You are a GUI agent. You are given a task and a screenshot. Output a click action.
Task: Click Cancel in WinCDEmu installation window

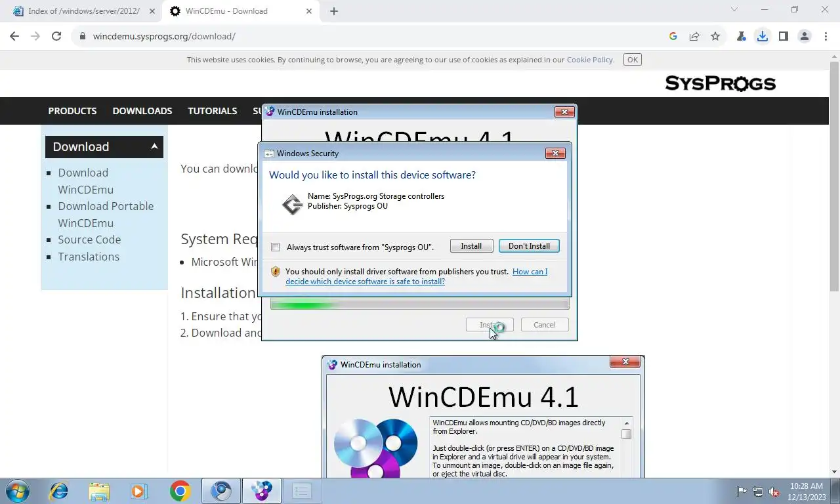[544, 325]
